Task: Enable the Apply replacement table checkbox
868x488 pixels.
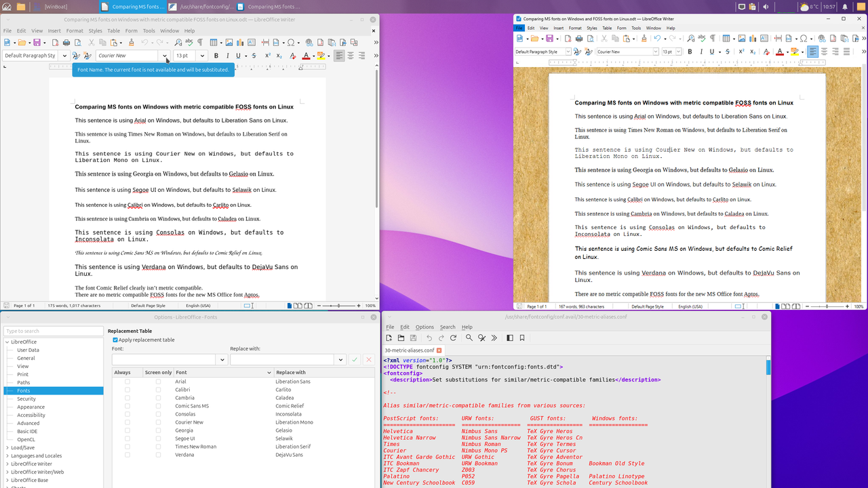Action: click(115, 340)
